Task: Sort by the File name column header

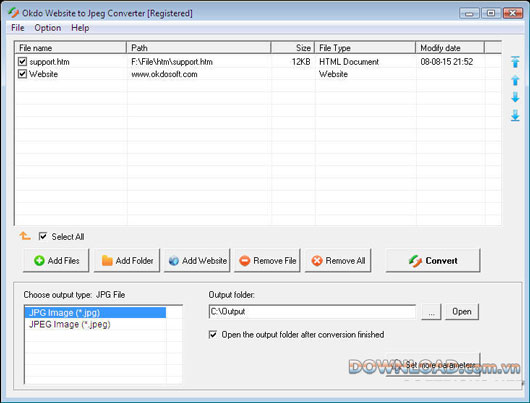Action: pyautogui.click(x=71, y=48)
